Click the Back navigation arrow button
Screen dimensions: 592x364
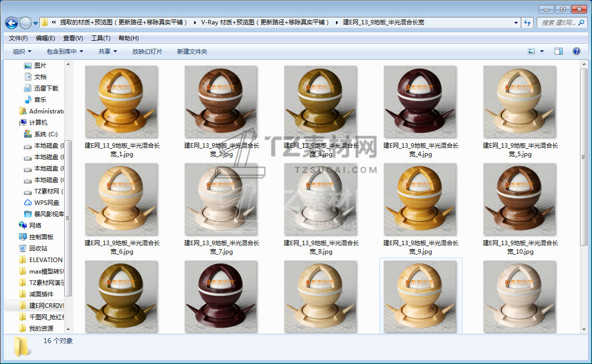[x=11, y=23]
